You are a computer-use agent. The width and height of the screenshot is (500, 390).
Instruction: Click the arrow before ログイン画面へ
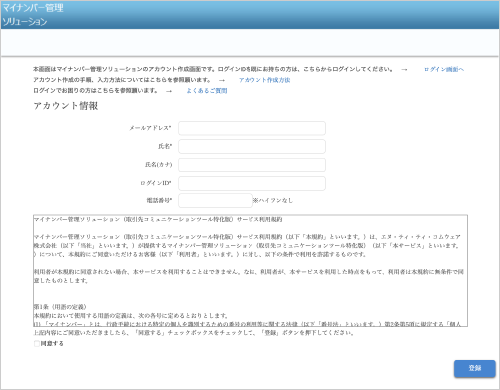[404, 69]
